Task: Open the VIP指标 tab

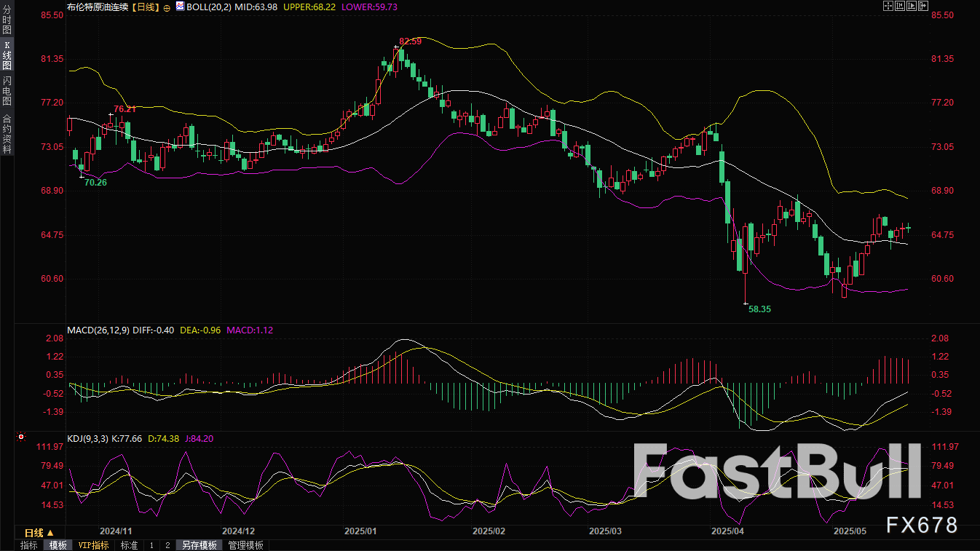Action: coord(93,545)
